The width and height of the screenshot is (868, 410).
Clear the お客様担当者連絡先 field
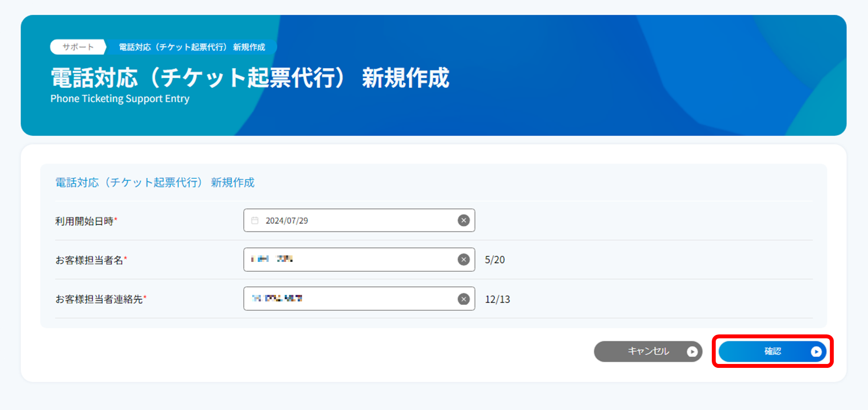(464, 299)
